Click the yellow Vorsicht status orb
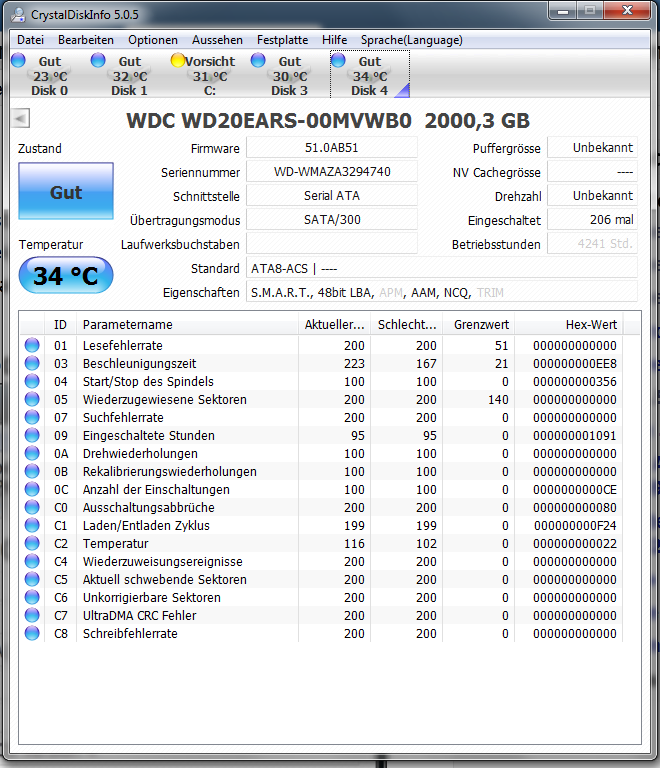The height and width of the screenshot is (768, 660). point(178,60)
